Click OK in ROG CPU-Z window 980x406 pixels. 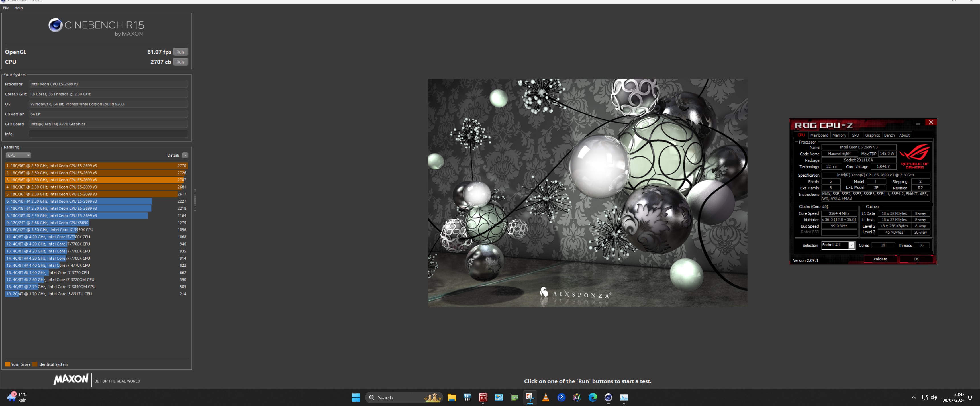coord(916,259)
